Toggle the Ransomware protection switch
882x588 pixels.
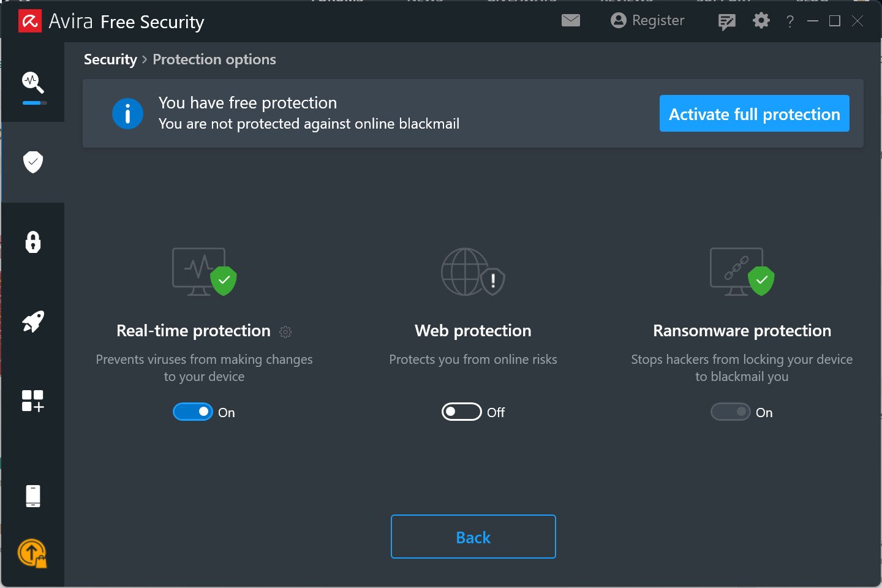[731, 412]
